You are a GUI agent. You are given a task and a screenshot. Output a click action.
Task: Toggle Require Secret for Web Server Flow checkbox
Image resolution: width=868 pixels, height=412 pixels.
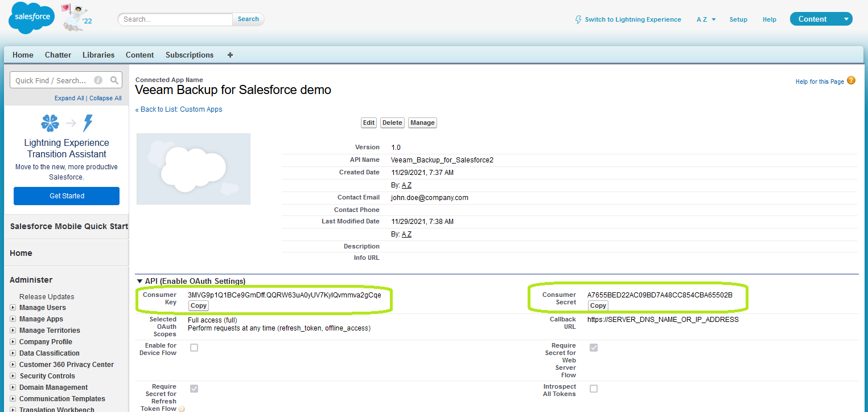(x=594, y=348)
